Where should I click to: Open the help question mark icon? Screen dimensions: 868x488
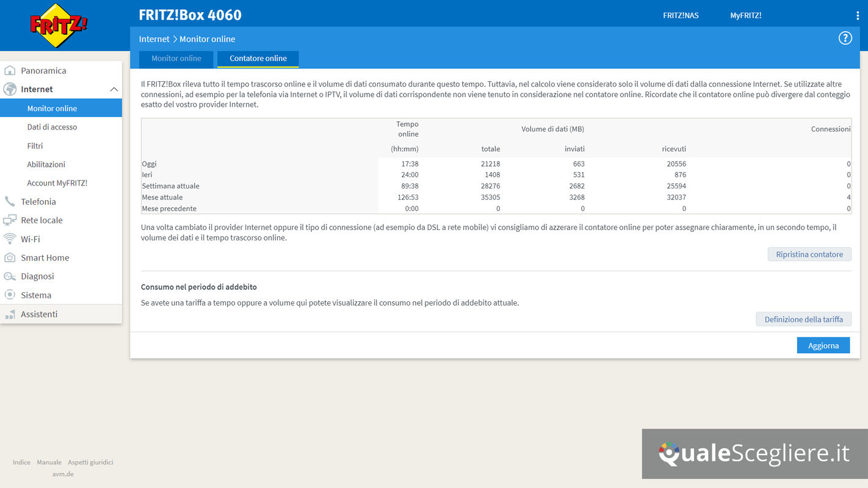click(845, 38)
